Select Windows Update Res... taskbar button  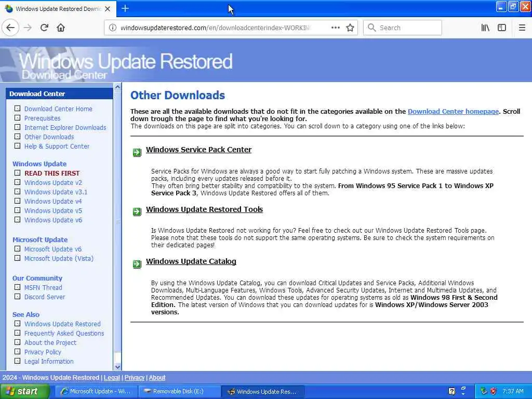pyautogui.click(x=262, y=391)
